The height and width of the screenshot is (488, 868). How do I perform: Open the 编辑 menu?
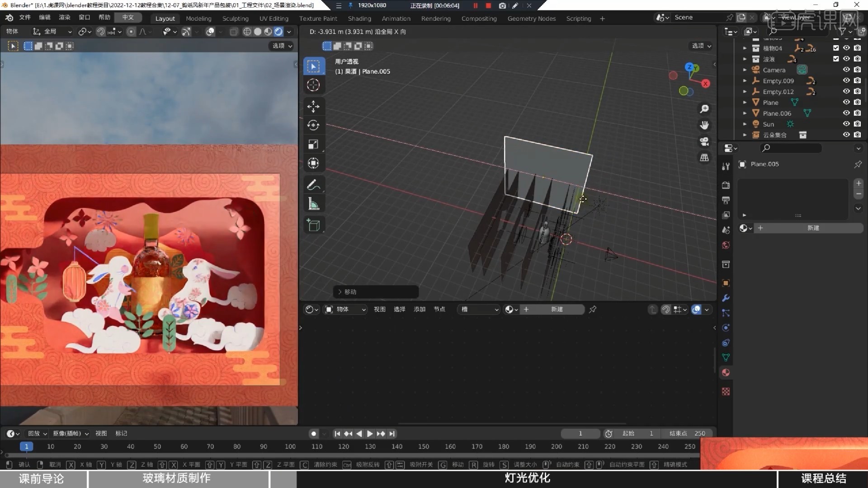pos(45,18)
